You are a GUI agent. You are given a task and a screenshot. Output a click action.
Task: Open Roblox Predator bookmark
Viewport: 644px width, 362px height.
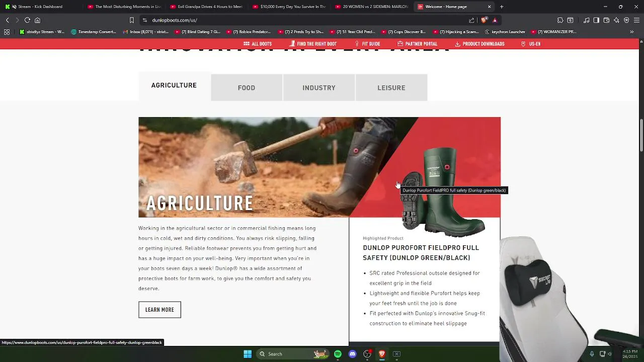coord(249,32)
